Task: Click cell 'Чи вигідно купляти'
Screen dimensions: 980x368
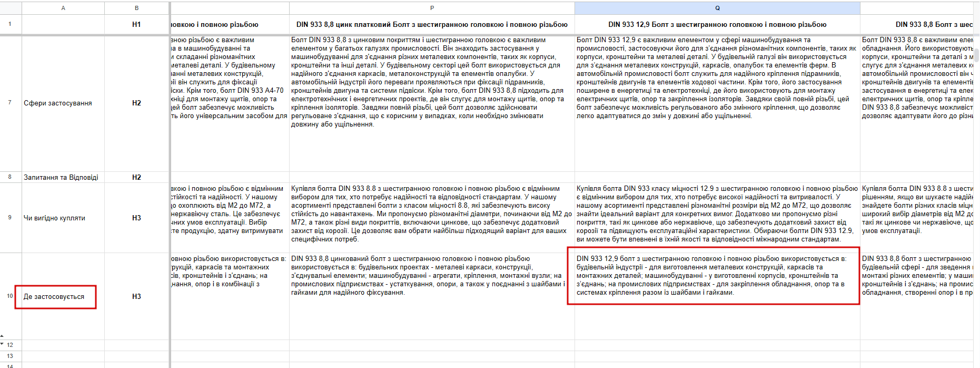Action: [x=63, y=218]
